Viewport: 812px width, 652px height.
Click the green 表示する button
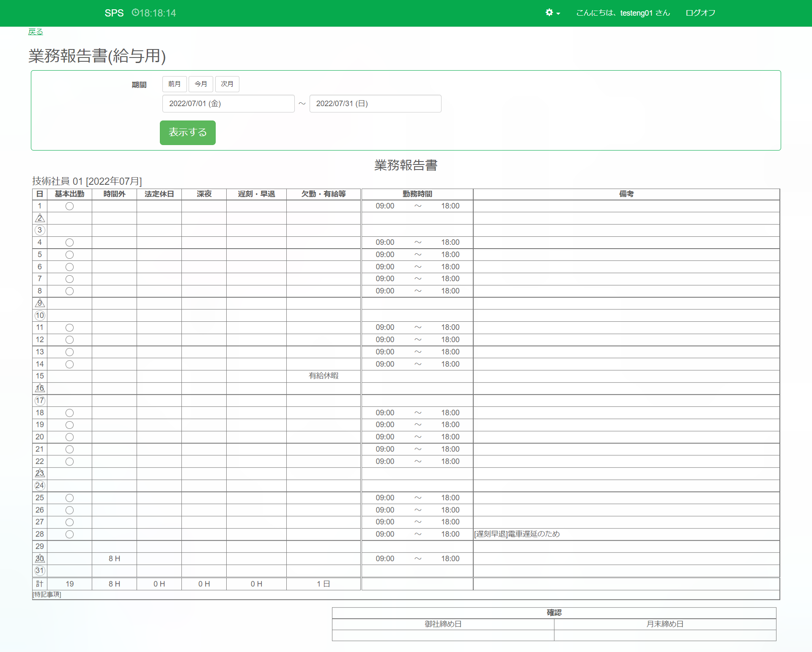click(187, 132)
